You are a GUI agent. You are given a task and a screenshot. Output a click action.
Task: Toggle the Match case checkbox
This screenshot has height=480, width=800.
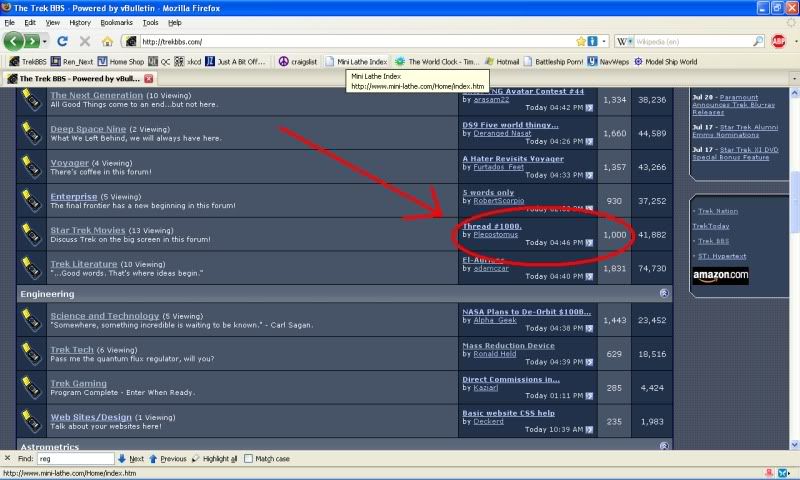click(248, 459)
